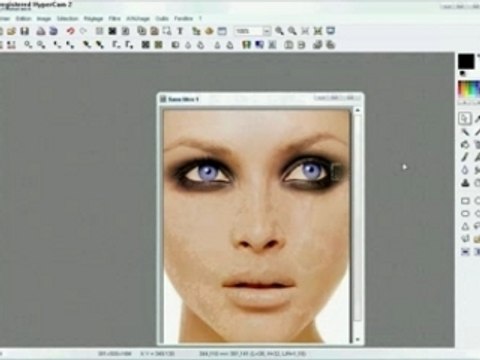The width and height of the screenshot is (480, 360).
Task: Open the gradient filter icon
Action: 259,45
